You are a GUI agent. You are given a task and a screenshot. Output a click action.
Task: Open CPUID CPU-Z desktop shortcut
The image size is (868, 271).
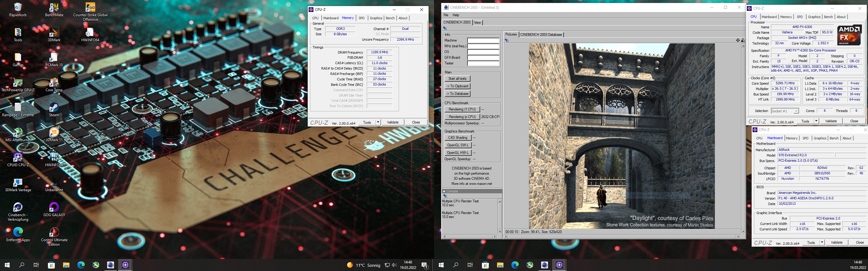(18, 160)
